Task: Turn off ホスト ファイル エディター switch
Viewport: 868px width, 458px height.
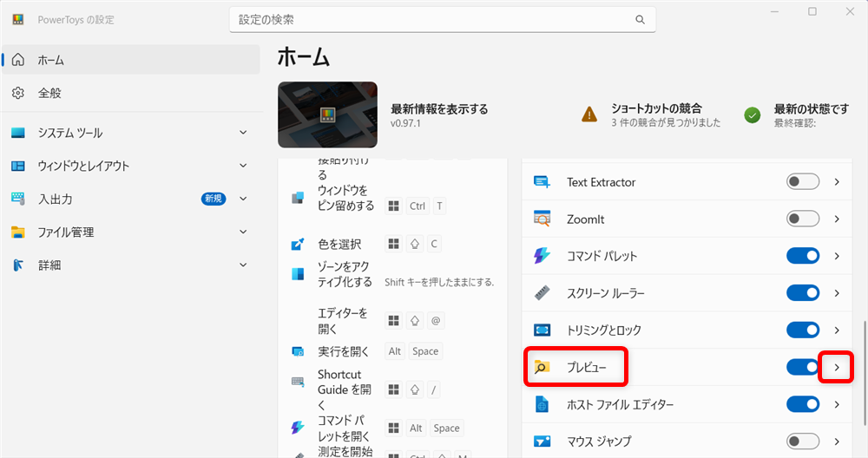Action: pos(803,404)
